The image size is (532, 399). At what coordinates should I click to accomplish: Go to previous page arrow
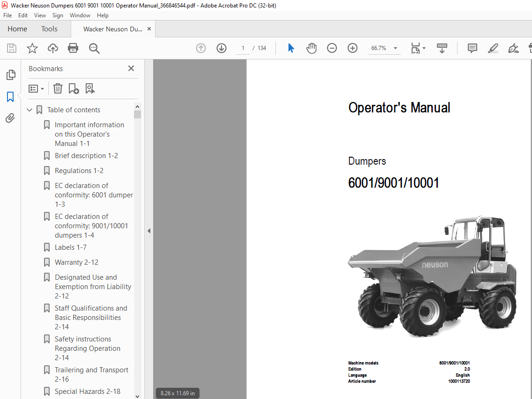201,48
